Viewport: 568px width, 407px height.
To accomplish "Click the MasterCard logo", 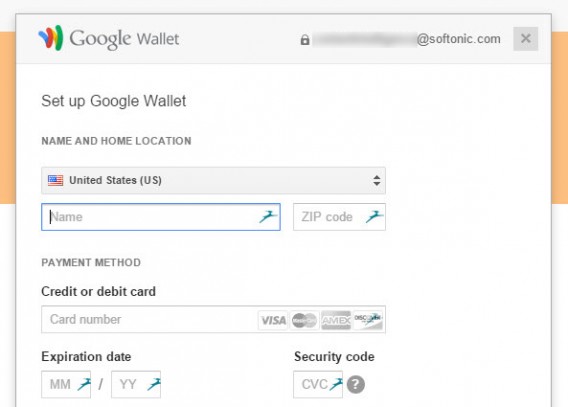I will click(304, 320).
